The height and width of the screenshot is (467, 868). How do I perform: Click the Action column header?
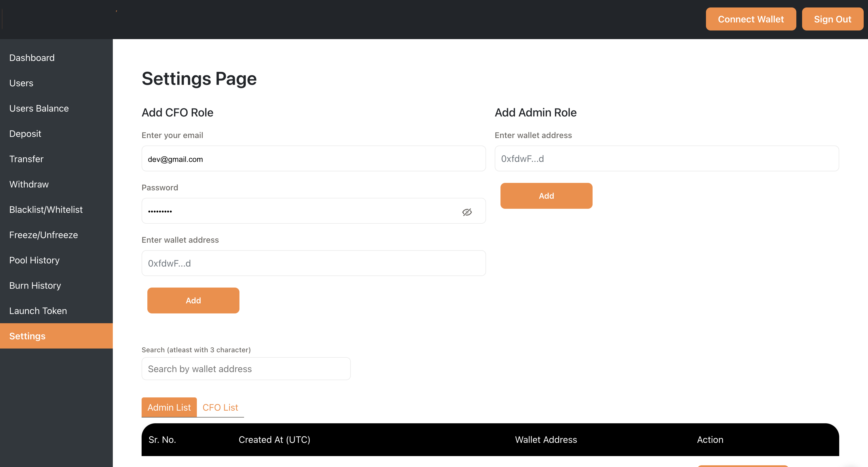click(x=710, y=439)
